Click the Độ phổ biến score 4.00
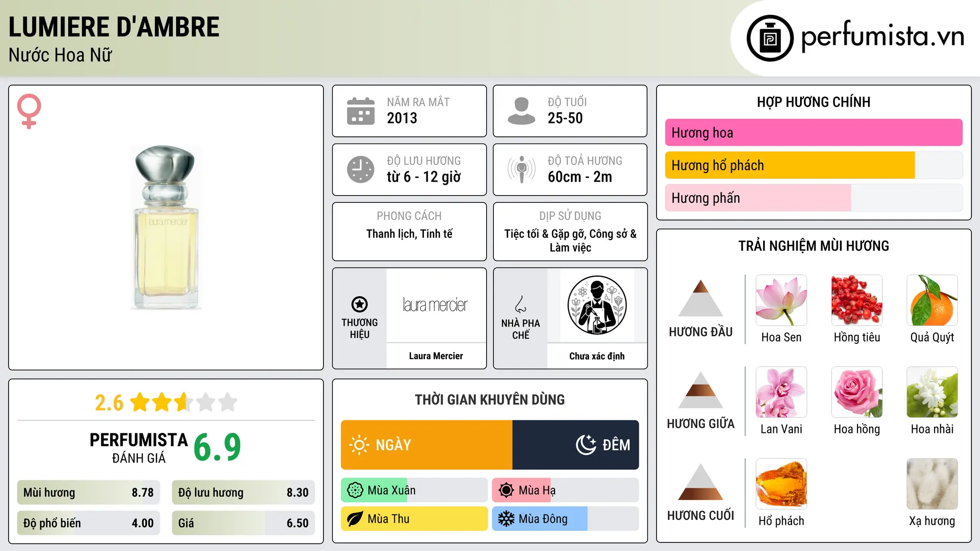The image size is (980, 551). tap(143, 523)
